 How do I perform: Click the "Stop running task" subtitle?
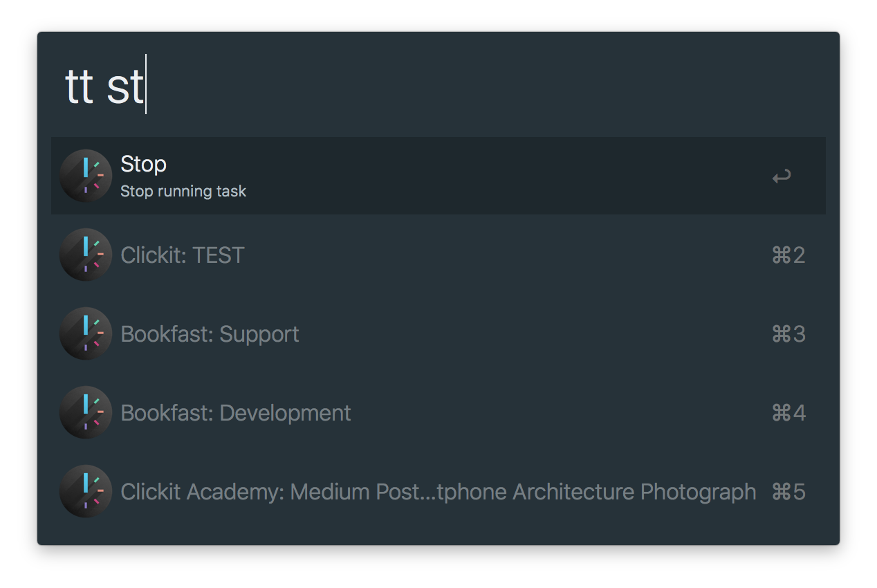tap(183, 192)
